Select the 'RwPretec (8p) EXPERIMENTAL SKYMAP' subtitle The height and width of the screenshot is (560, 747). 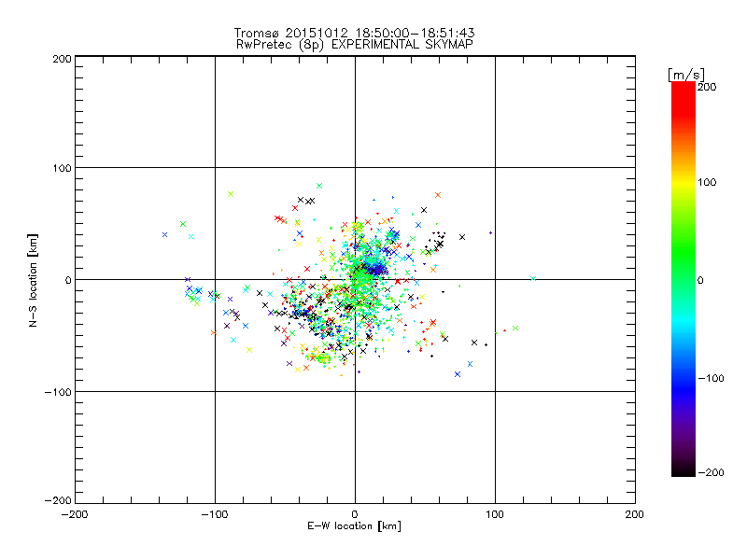tap(354, 45)
